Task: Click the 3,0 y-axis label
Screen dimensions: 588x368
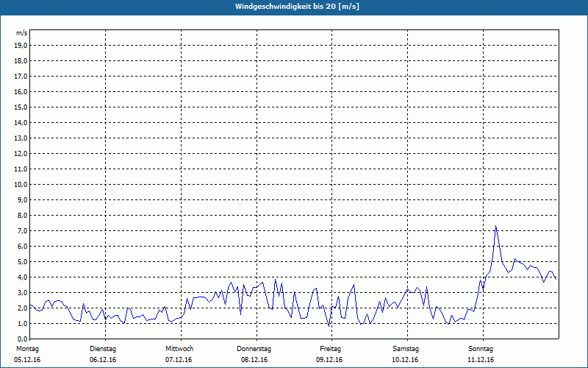Action: [x=22, y=292]
